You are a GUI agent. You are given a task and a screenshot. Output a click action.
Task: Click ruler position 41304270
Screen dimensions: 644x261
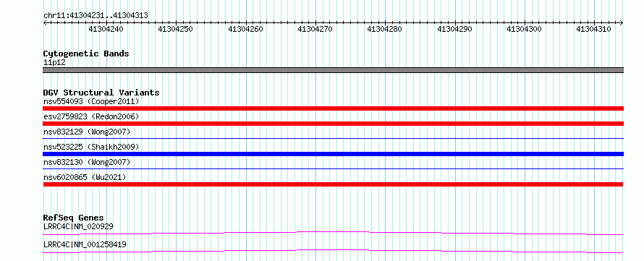pyautogui.click(x=315, y=29)
